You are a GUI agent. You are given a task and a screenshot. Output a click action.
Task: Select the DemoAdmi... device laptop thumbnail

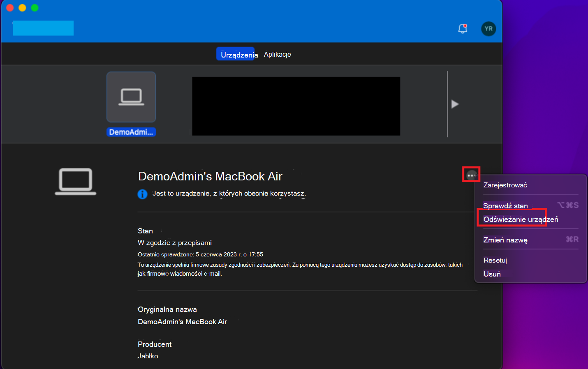pyautogui.click(x=131, y=97)
